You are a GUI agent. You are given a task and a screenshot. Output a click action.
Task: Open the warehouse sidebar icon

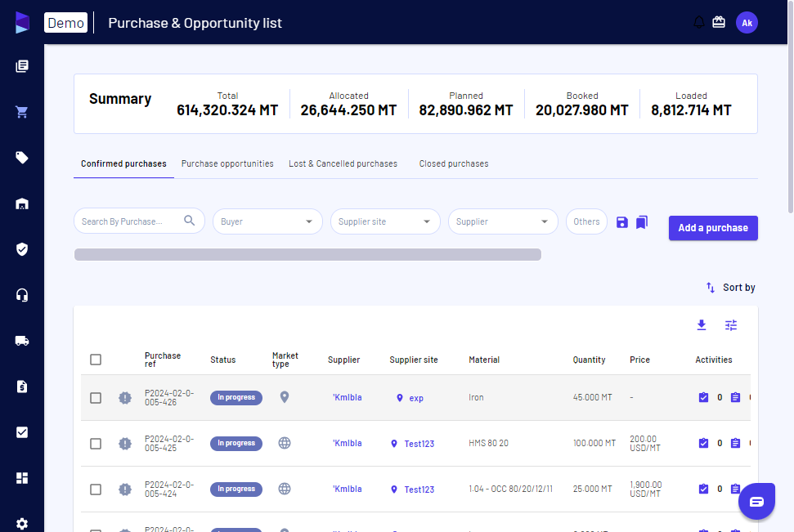(x=22, y=203)
